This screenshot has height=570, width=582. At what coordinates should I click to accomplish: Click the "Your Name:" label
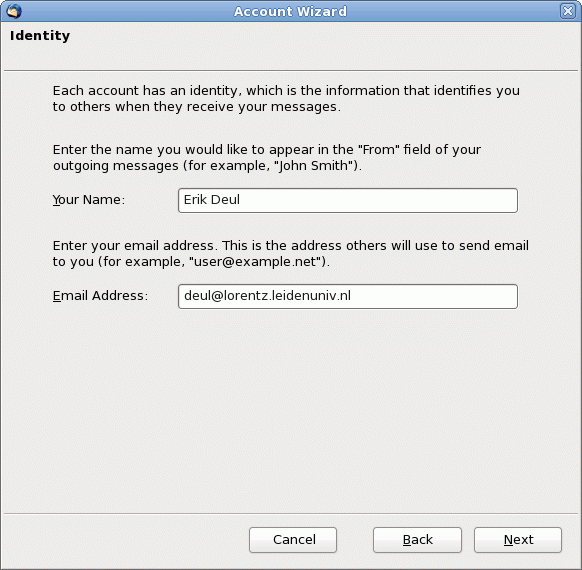point(89,200)
